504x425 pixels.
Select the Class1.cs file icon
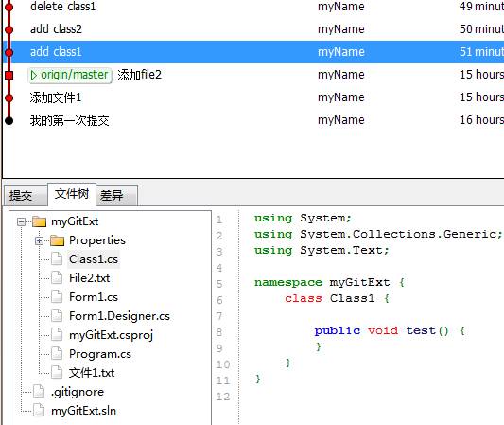click(57, 259)
